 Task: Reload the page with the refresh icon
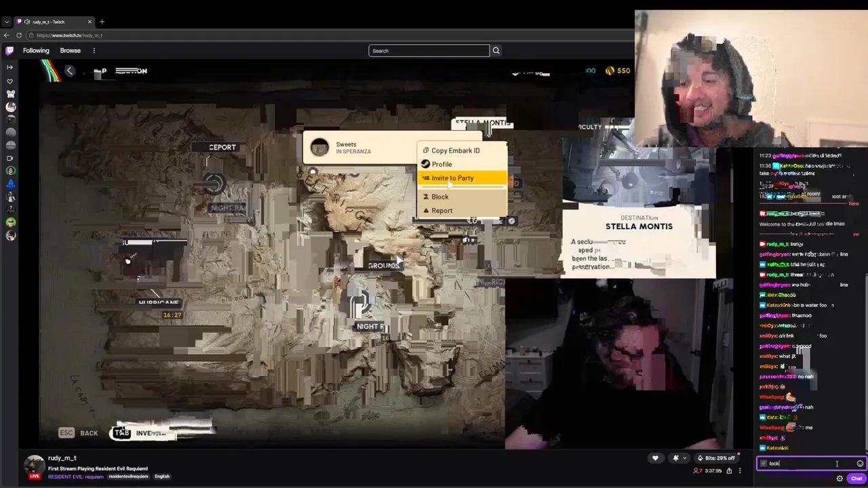[x=19, y=35]
